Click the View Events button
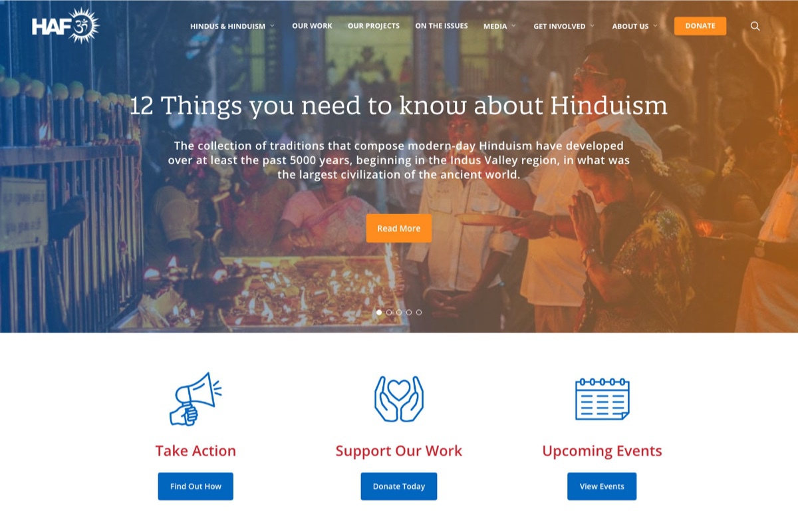The image size is (798, 532). pos(602,486)
